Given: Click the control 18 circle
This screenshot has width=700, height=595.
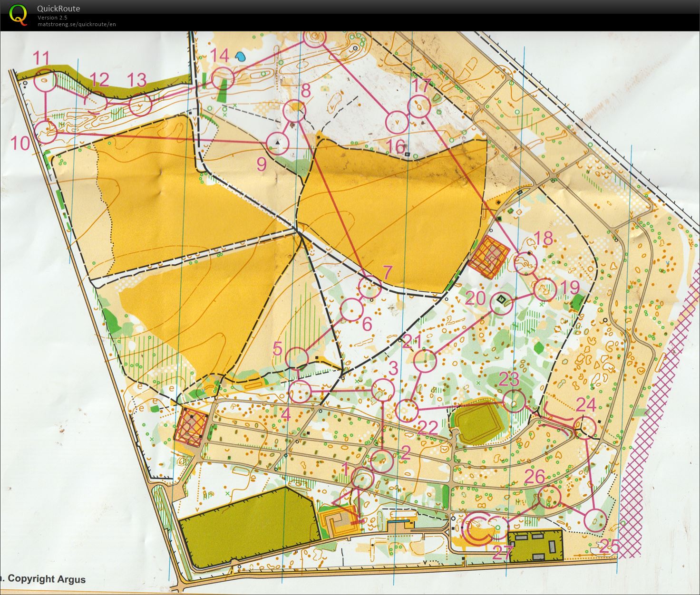Looking at the screenshot, I should [526, 264].
